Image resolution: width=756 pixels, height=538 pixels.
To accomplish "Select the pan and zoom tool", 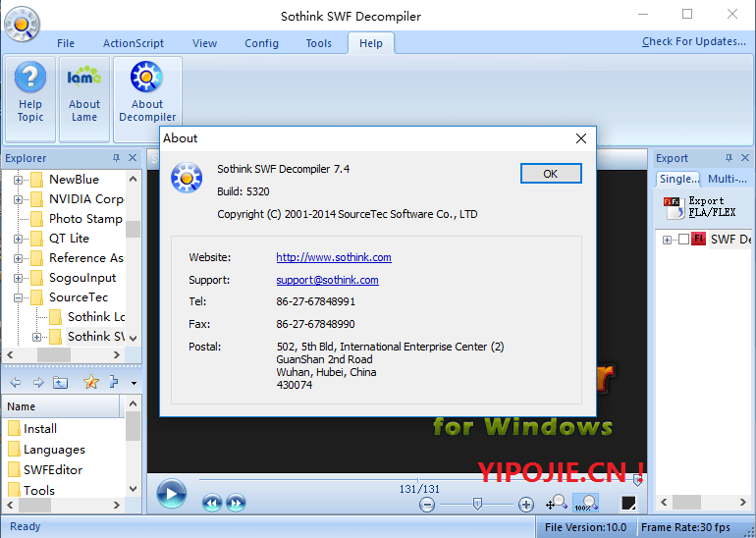I will click(556, 503).
